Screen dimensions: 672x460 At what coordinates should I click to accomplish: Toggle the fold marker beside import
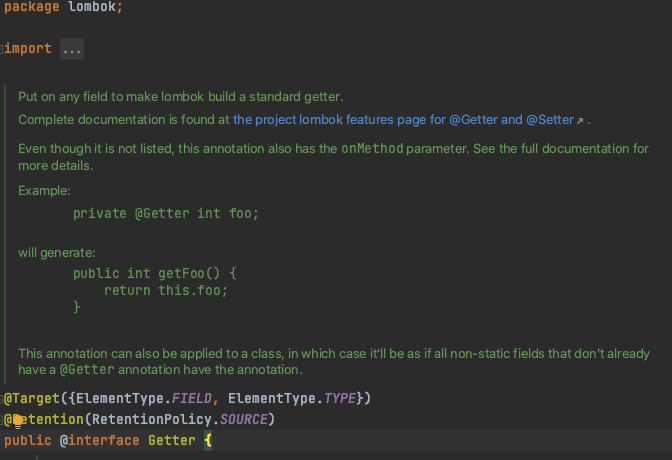tap(2, 49)
